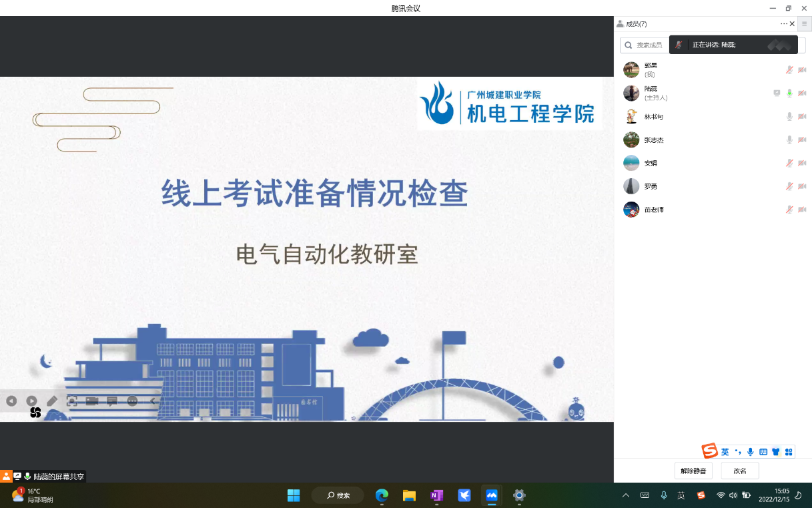This screenshot has height=508, width=812.
Task: Open more options in slide toolbar
Action: coord(132,401)
